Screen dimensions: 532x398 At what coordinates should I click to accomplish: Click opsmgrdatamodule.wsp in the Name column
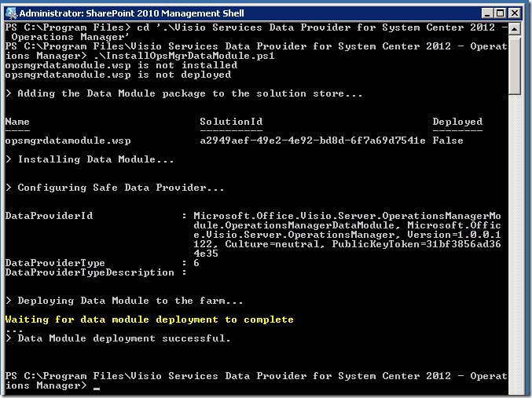[68, 141]
